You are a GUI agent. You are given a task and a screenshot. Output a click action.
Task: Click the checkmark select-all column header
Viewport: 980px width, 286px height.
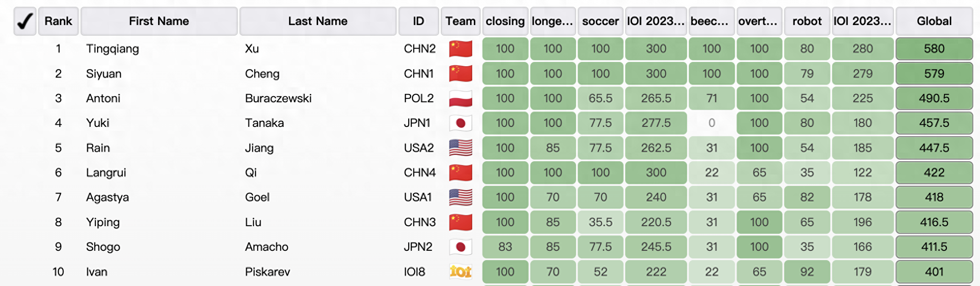pos(25,21)
